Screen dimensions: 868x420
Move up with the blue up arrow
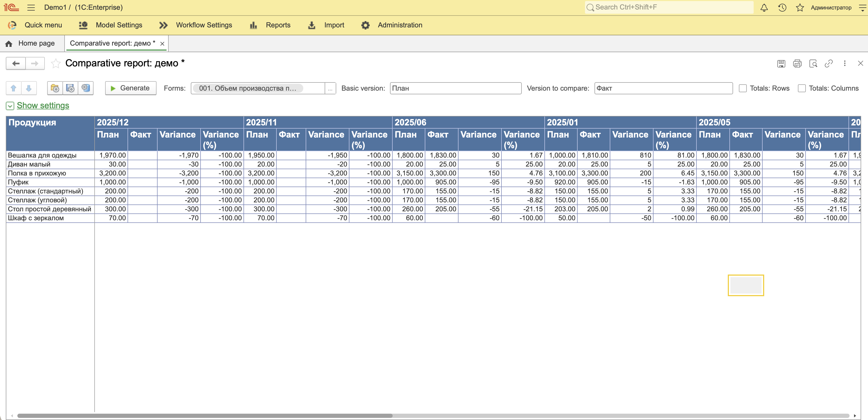pos(13,88)
